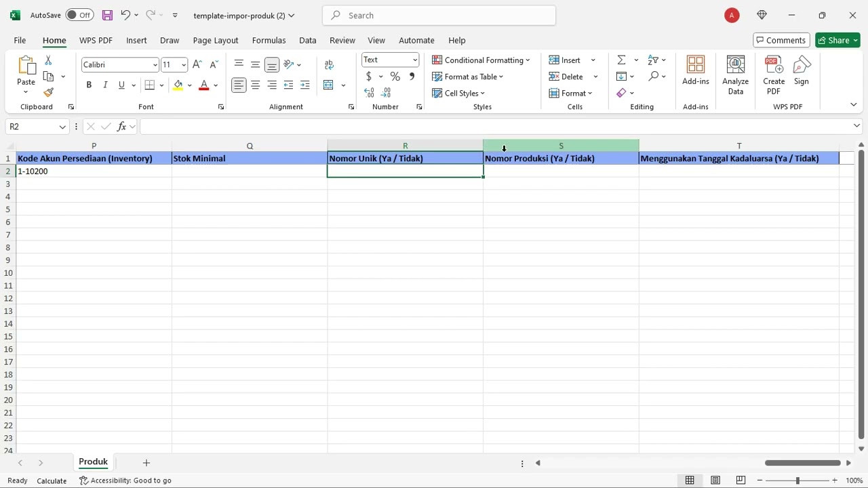
Task: Apply italic formatting
Action: click(105, 85)
